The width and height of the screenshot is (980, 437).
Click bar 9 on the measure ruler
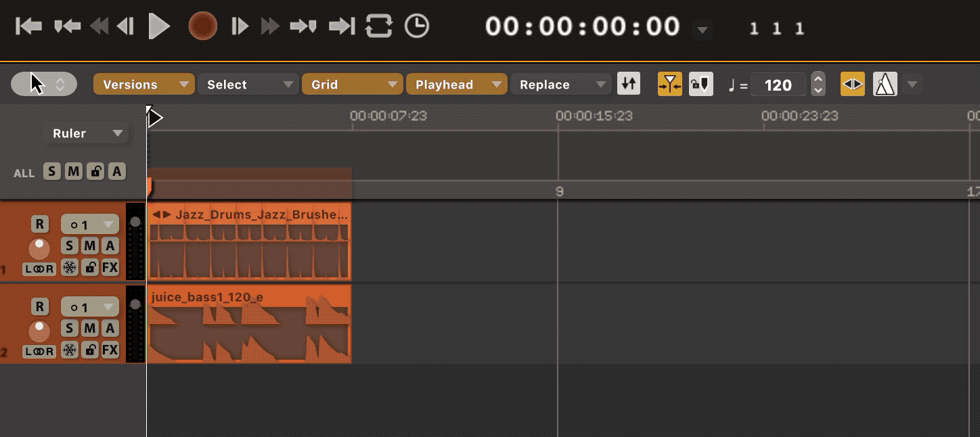[560, 191]
